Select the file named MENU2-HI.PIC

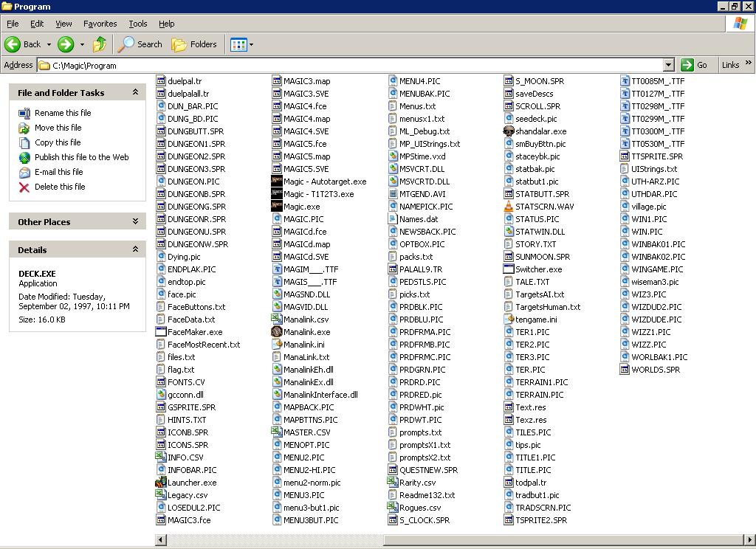[x=309, y=470]
